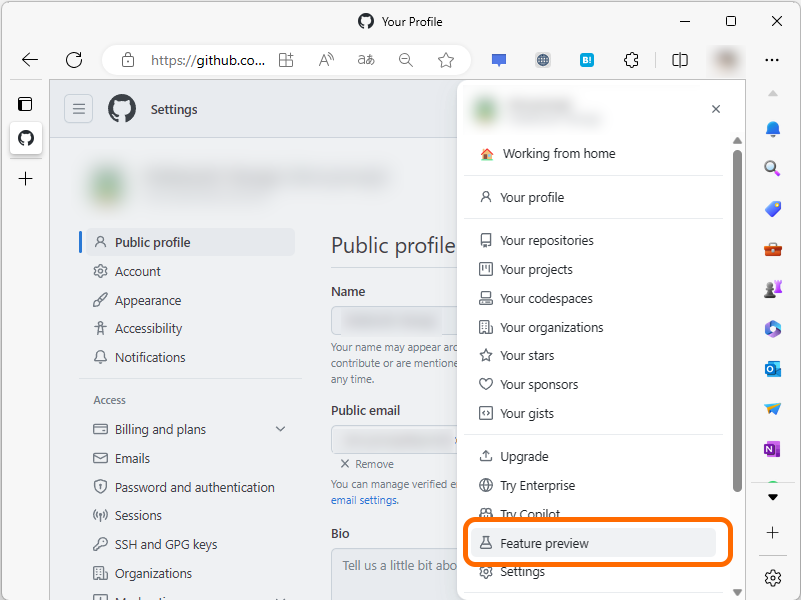Click the Name input field

pos(394,321)
